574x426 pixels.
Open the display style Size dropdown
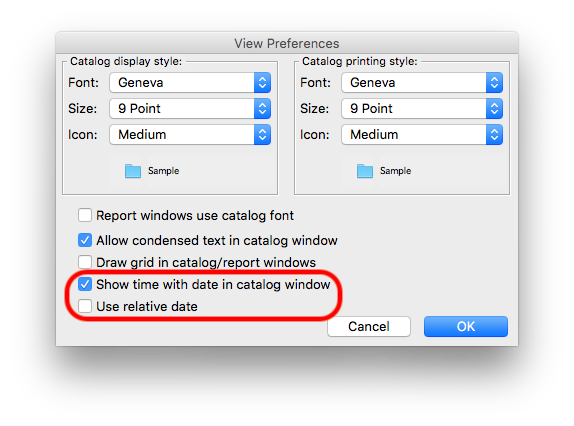tap(190, 109)
